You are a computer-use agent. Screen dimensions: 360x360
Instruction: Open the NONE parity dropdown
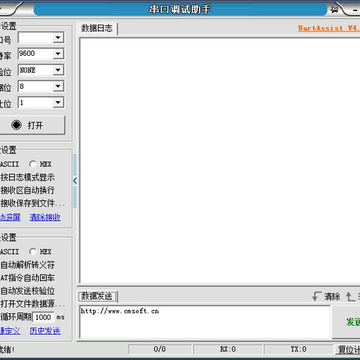click(58, 70)
